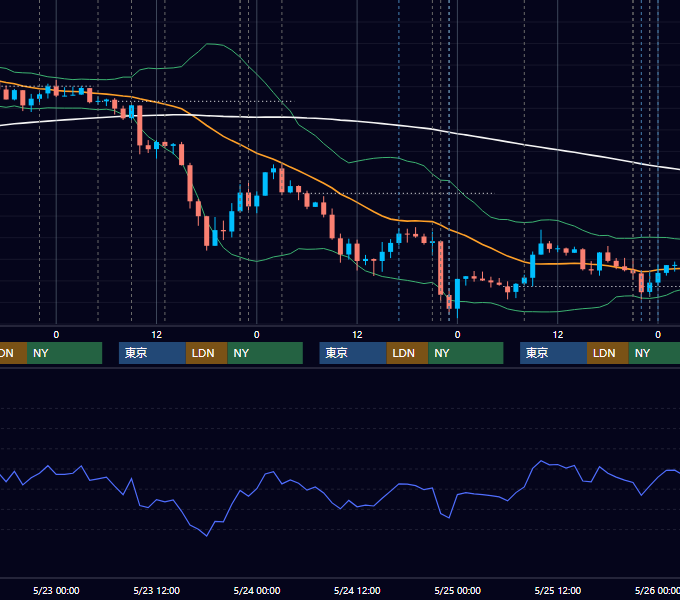Click the 5/23 12:00 time axis label
This screenshot has width=680, height=600.
(x=157, y=590)
